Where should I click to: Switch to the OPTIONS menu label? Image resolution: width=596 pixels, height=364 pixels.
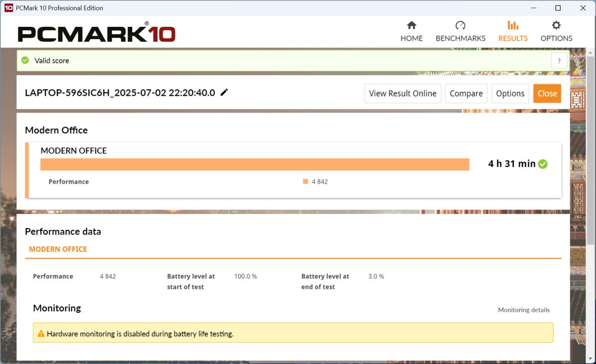pos(556,38)
